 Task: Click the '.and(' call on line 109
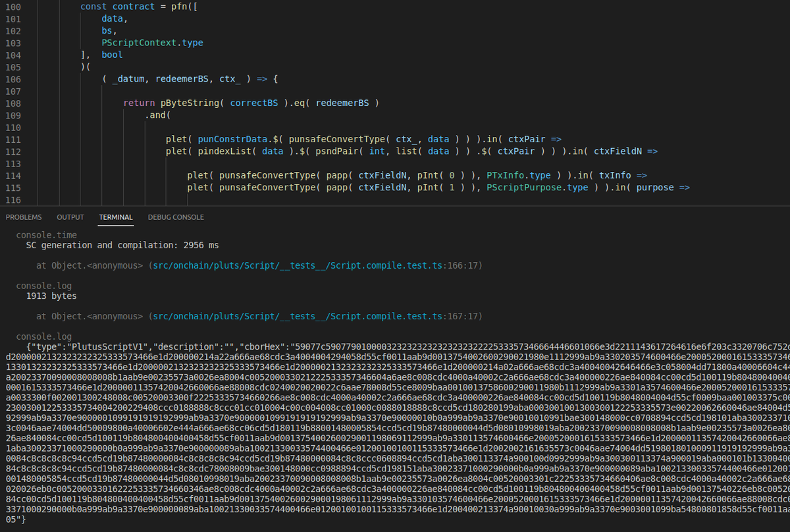pyautogui.click(x=158, y=115)
